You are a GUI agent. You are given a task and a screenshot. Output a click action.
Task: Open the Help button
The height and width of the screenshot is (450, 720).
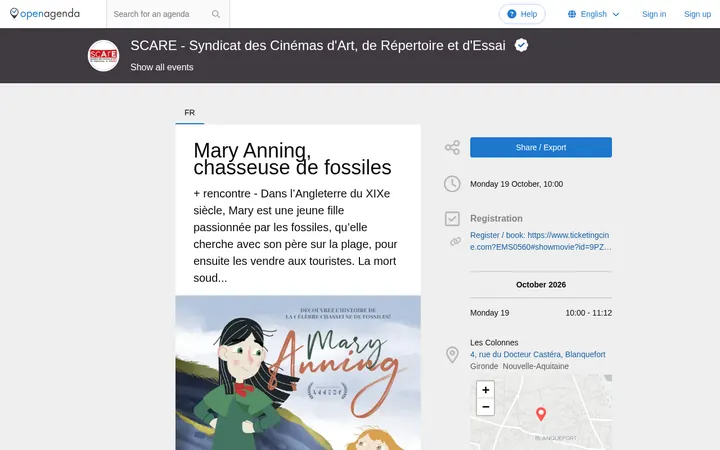[522, 14]
